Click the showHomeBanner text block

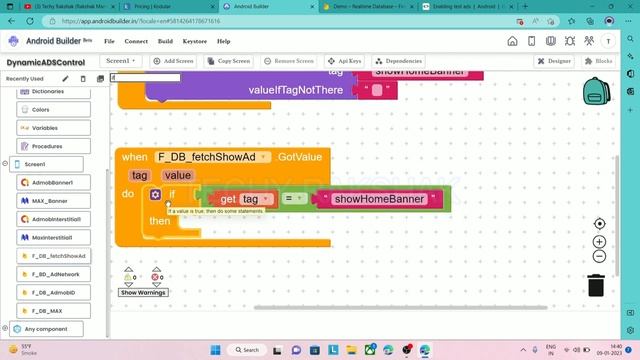click(x=379, y=199)
